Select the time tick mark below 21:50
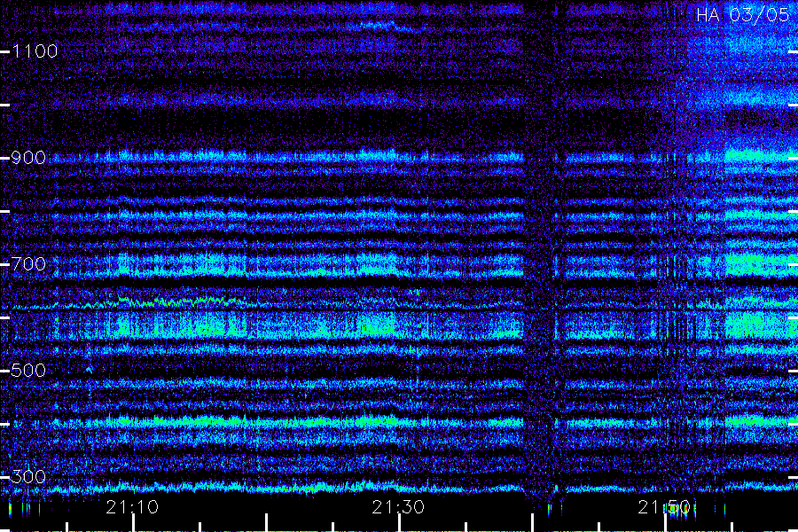 665,523
